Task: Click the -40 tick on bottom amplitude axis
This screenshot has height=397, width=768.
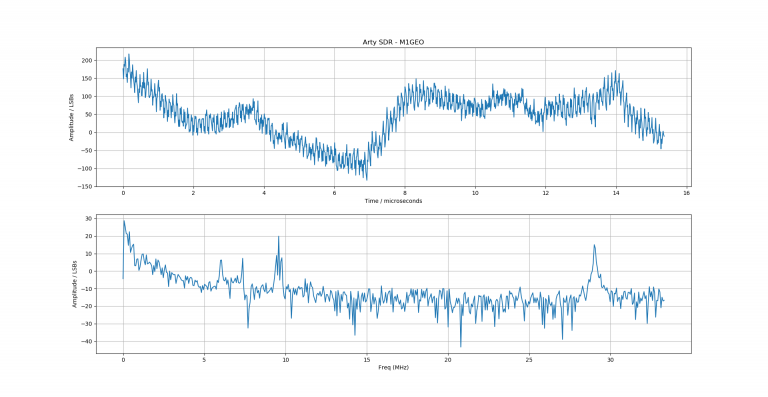Action: pos(87,342)
